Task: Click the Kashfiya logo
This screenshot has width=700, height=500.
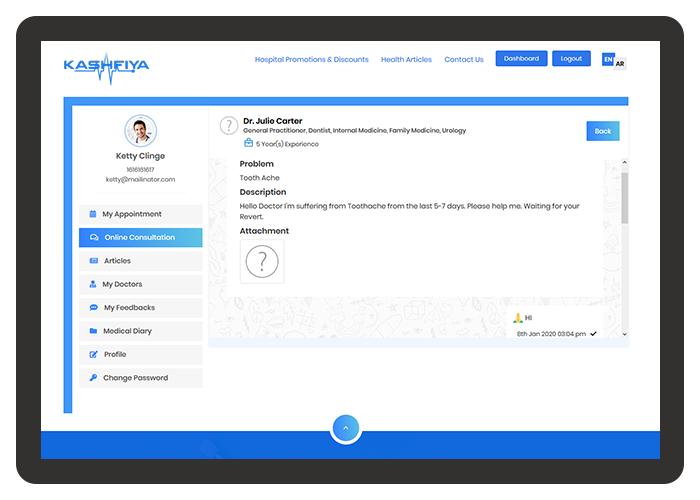Action: click(x=106, y=66)
